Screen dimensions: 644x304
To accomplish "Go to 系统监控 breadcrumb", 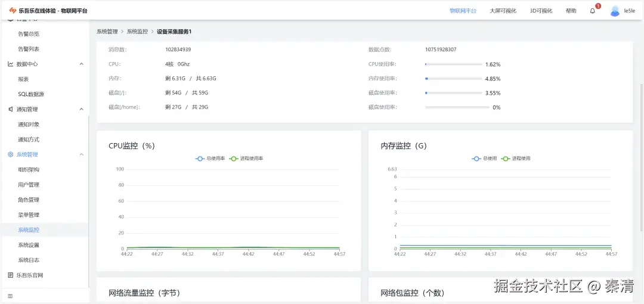I will (137, 32).
